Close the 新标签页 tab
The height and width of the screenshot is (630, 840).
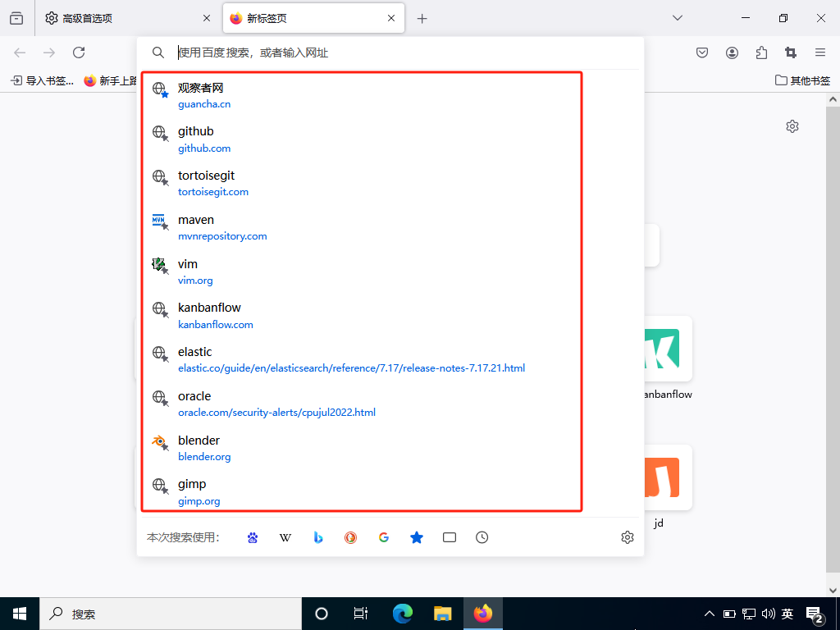pos(391,18)
